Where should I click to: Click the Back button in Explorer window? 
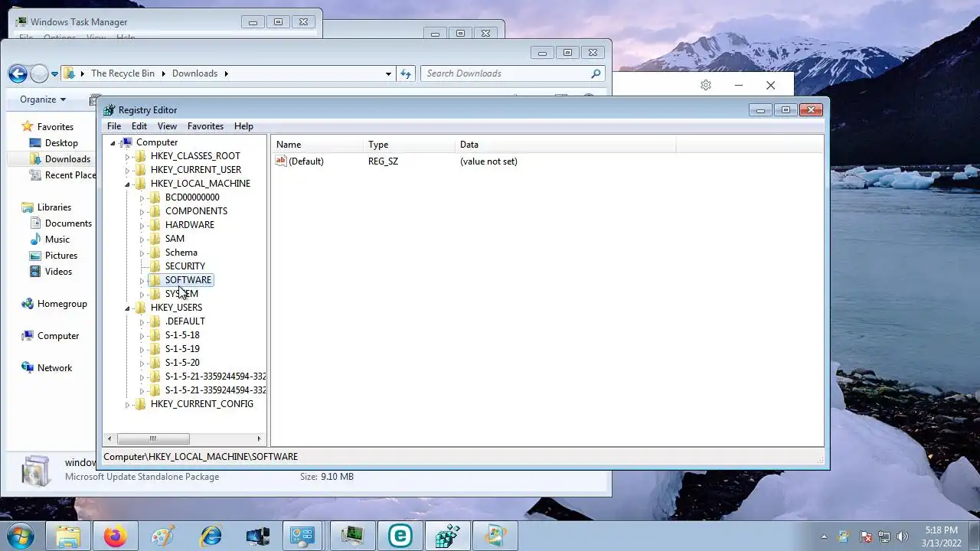pyautogui.click(x=18, y=73)
